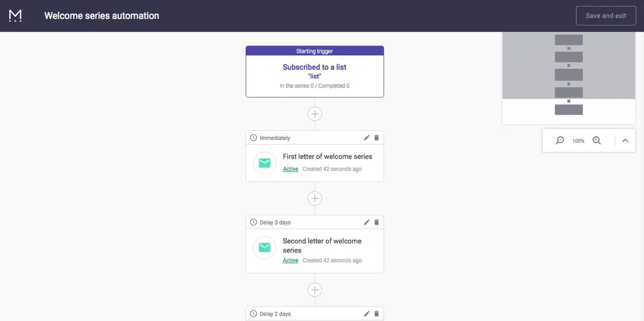Edit the Delay 3 days step
The height and width of the screenshot is (321, 644).
(367, 222)
